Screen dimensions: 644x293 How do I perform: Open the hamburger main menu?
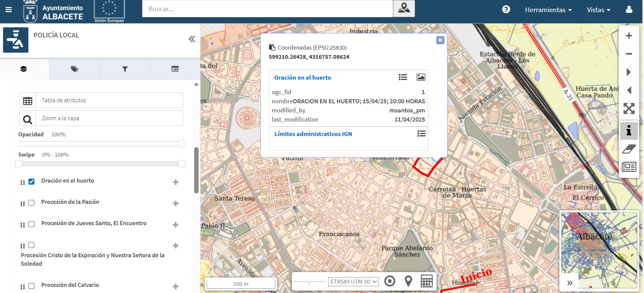coord(9,9)
